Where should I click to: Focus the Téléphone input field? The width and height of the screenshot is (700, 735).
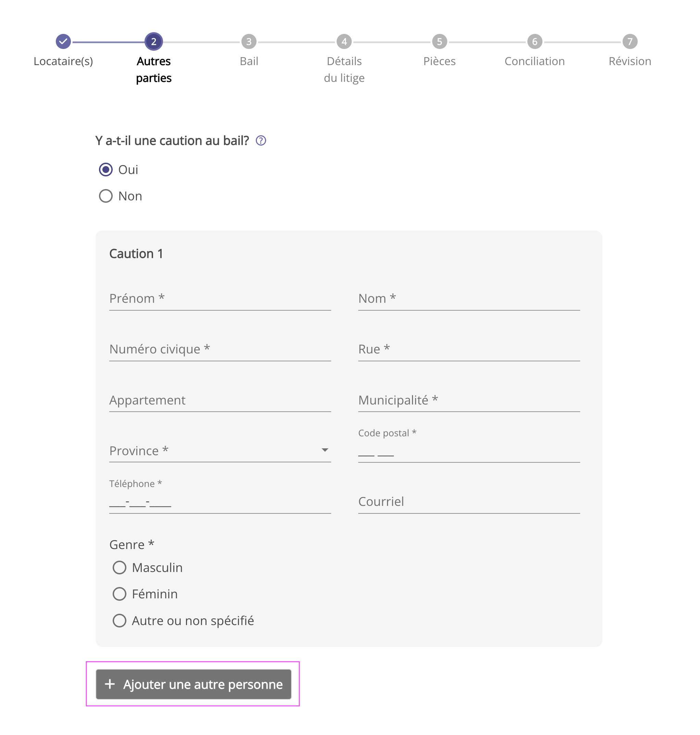tap(220, 502)
